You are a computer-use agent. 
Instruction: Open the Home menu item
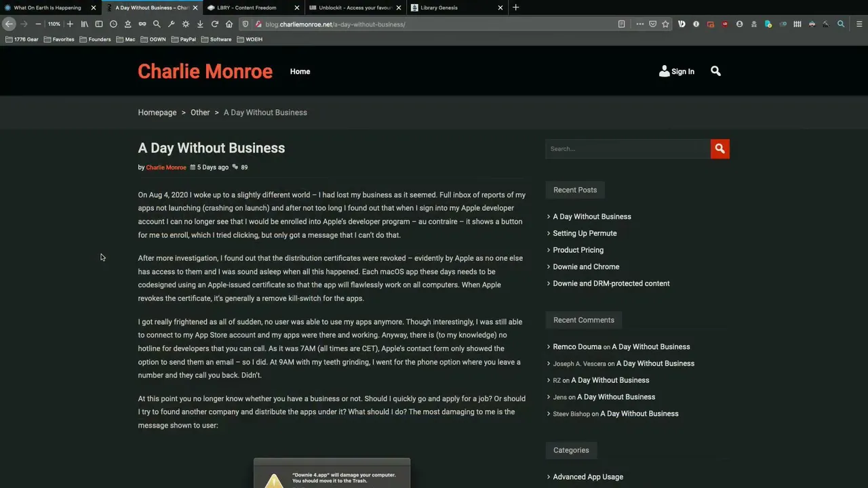point(300,71)
